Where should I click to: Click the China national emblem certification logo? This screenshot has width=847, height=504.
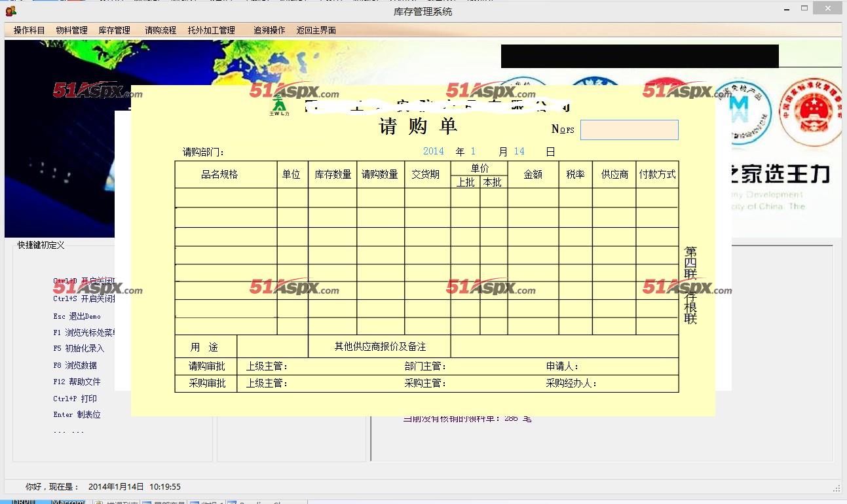coord(812,111)
